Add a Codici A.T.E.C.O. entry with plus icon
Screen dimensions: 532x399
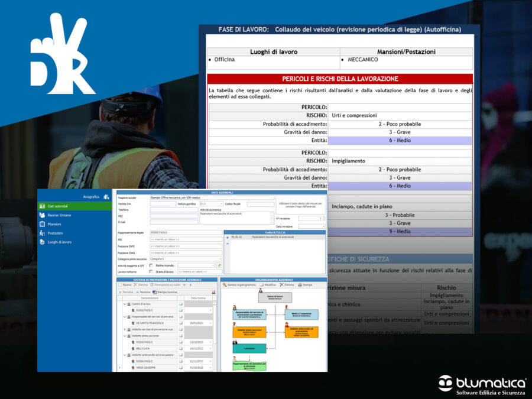point(228,237)
